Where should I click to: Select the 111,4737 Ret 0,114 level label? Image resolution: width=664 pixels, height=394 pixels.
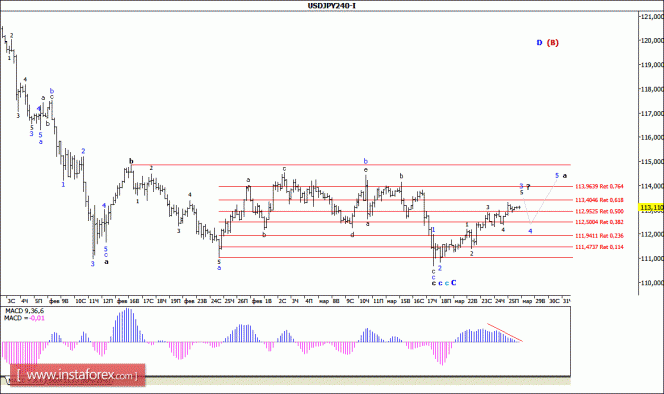pos(599,247)
